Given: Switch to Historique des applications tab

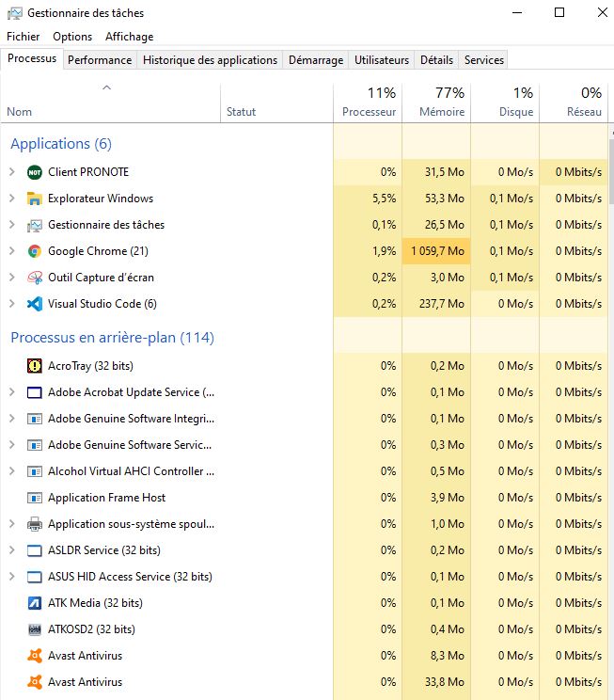Looking at the screenshot, I should (210, 60).
